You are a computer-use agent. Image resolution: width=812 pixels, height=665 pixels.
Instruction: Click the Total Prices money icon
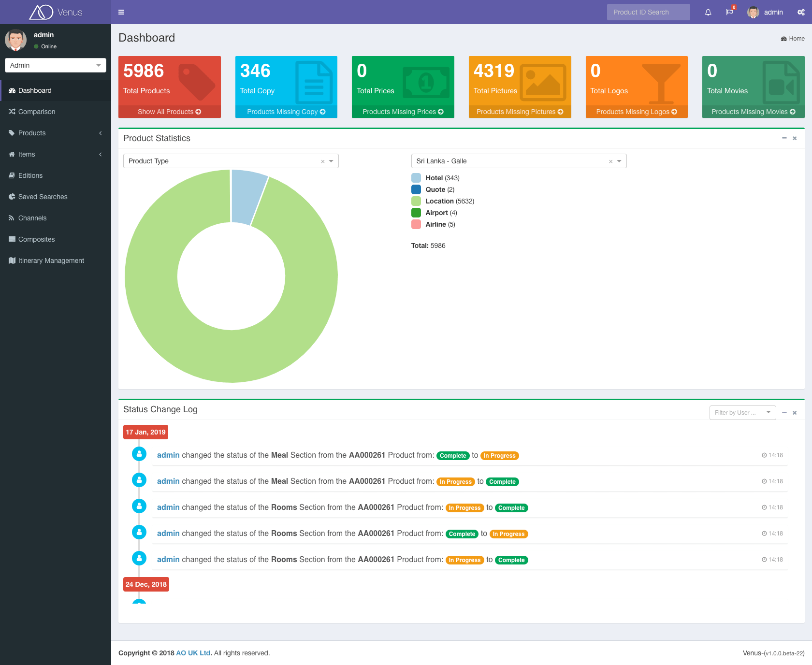point(426,83)
